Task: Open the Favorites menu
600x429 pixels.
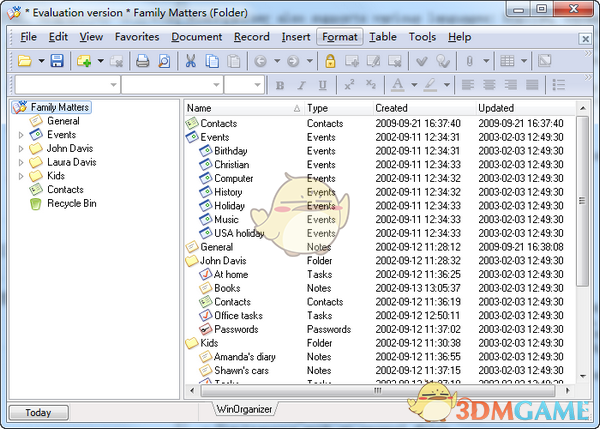Action: [137, 37]
